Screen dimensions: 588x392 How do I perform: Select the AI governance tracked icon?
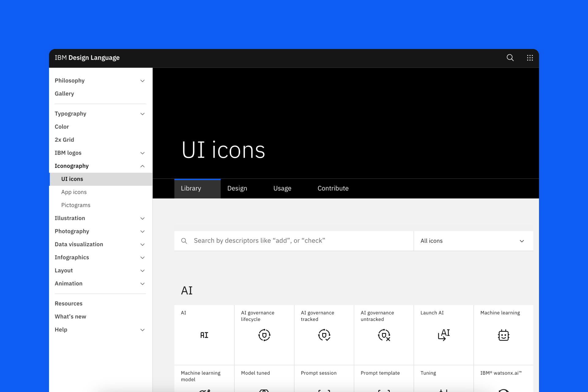click(324, 335)
